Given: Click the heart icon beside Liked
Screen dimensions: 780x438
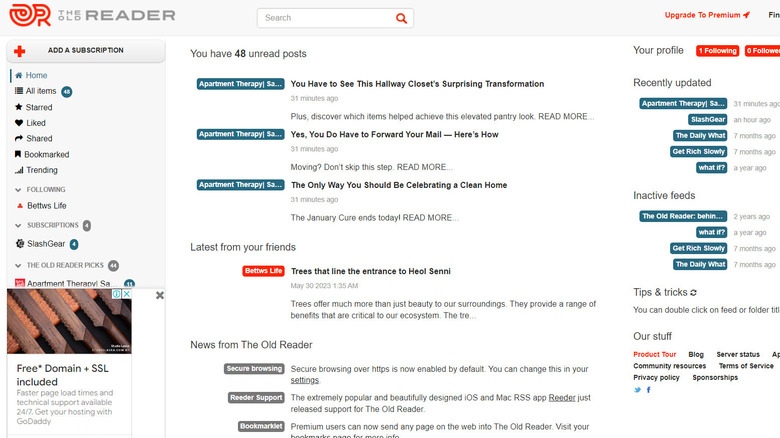Looking at the screenshot, I should 19,122.
